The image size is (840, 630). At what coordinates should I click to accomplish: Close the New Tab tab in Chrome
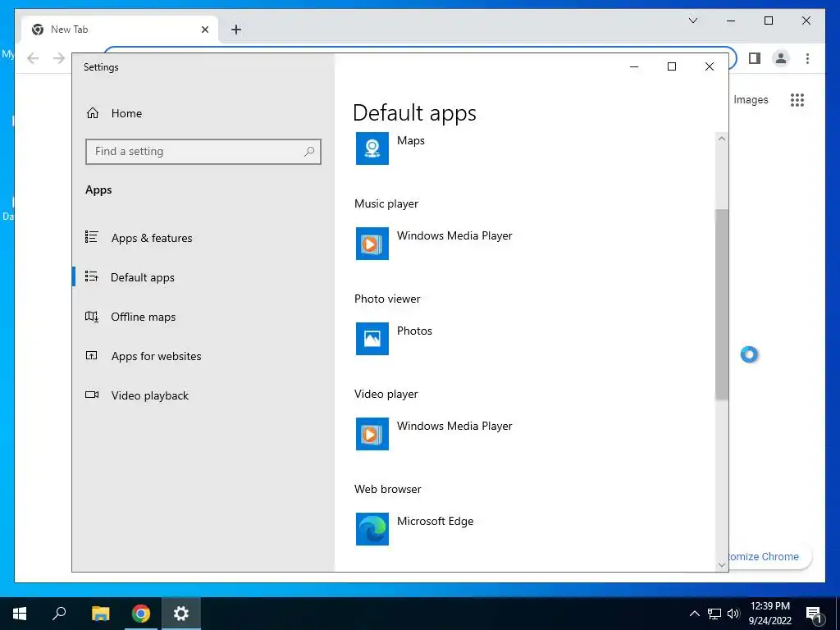pyautogui.click(x=204, y=30)
